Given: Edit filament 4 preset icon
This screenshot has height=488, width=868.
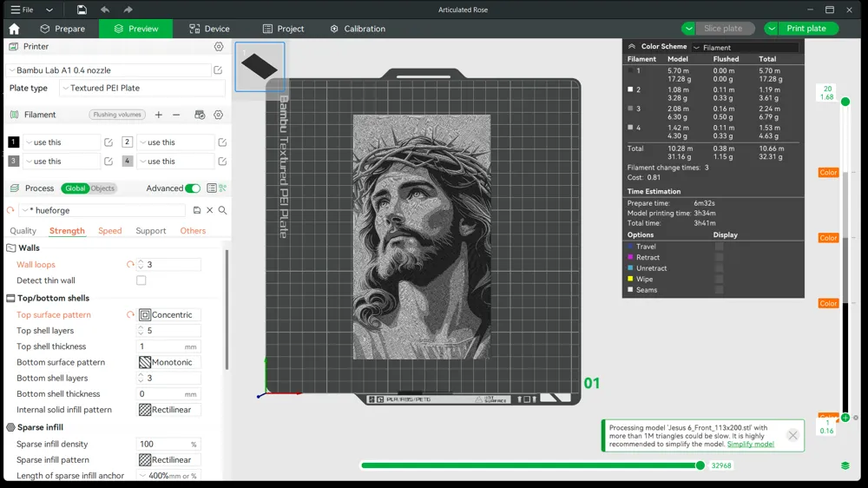Looking at the screenshot, I should point(222,162).
